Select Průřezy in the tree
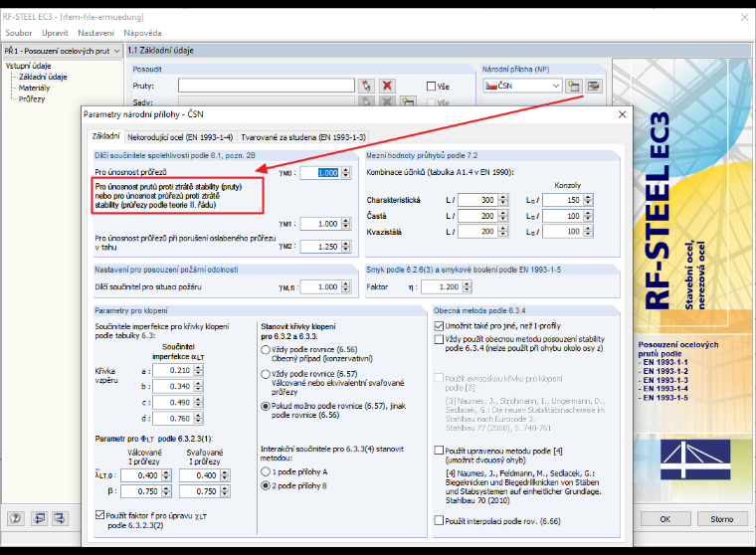Image resolution: width=756 pixels, height=555 pixels. pyautogui.click(x=32, y=98)
